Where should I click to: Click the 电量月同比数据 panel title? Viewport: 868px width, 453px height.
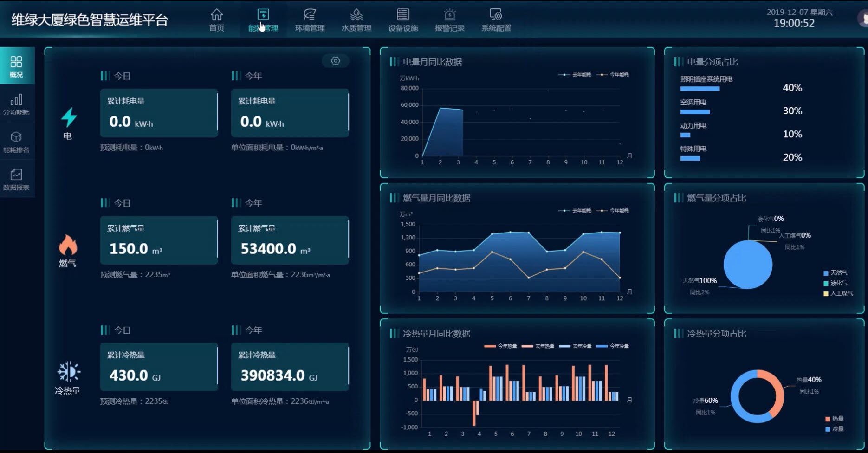coord(432,62)
